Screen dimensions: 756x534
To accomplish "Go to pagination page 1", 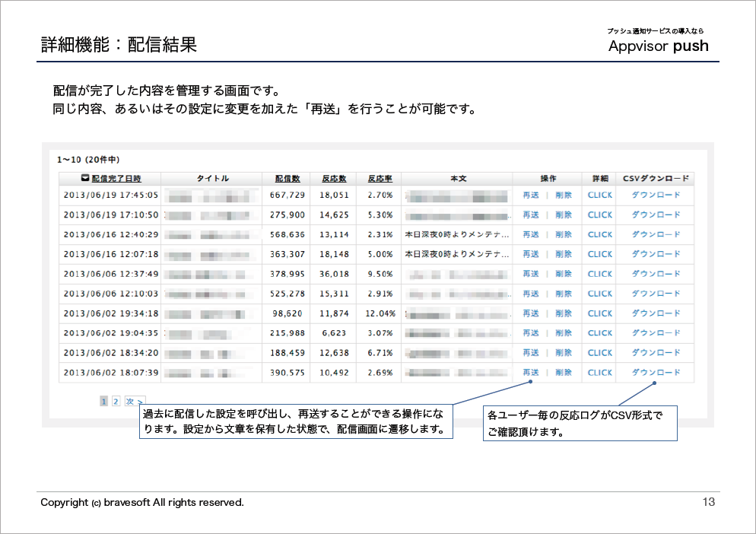I will [103, 401].
